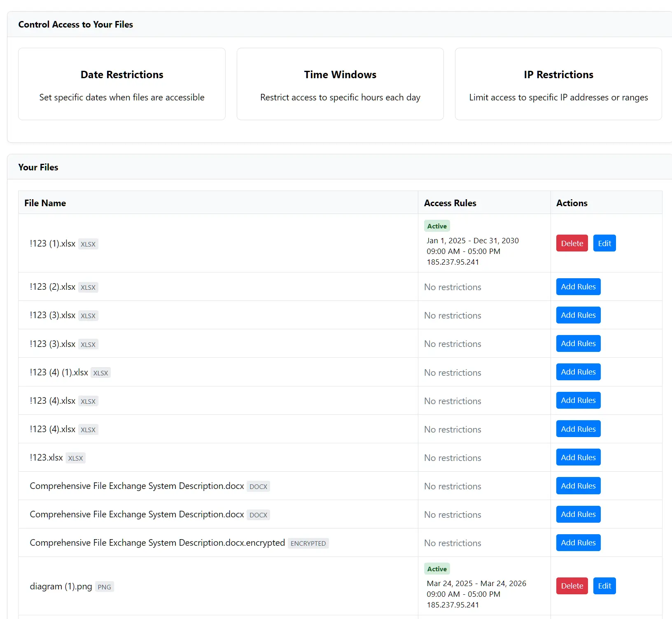
Task: Click the Active badge on diagram (1).png
Action: tap(437, 569)
